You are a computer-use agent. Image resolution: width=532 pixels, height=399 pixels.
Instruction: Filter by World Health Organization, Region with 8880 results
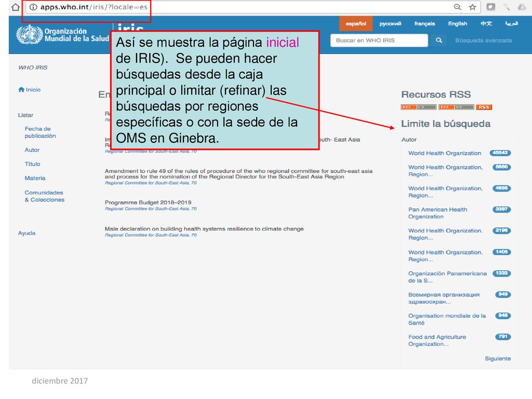click(x=445, y=170)
